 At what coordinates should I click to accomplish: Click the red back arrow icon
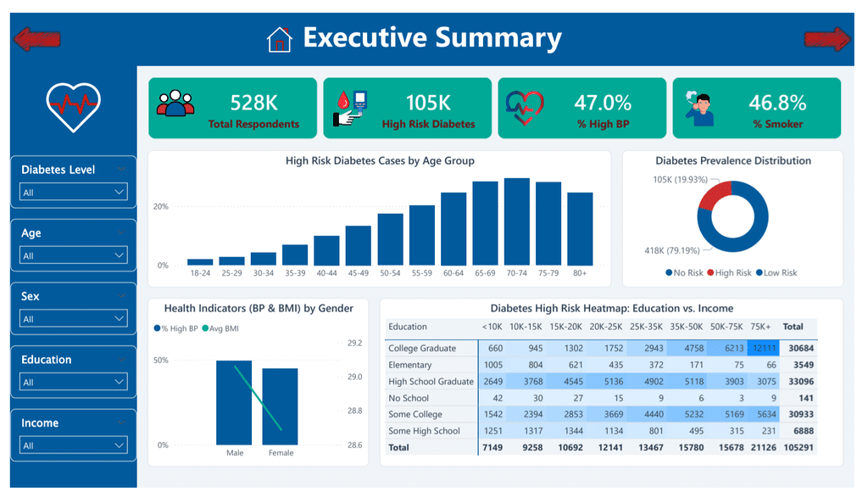[x=36, y=39]
